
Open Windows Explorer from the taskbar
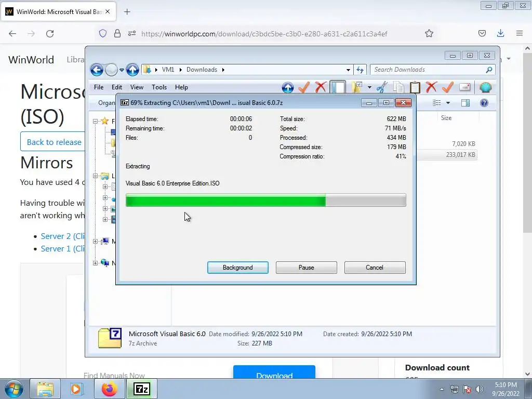point(46,389)
